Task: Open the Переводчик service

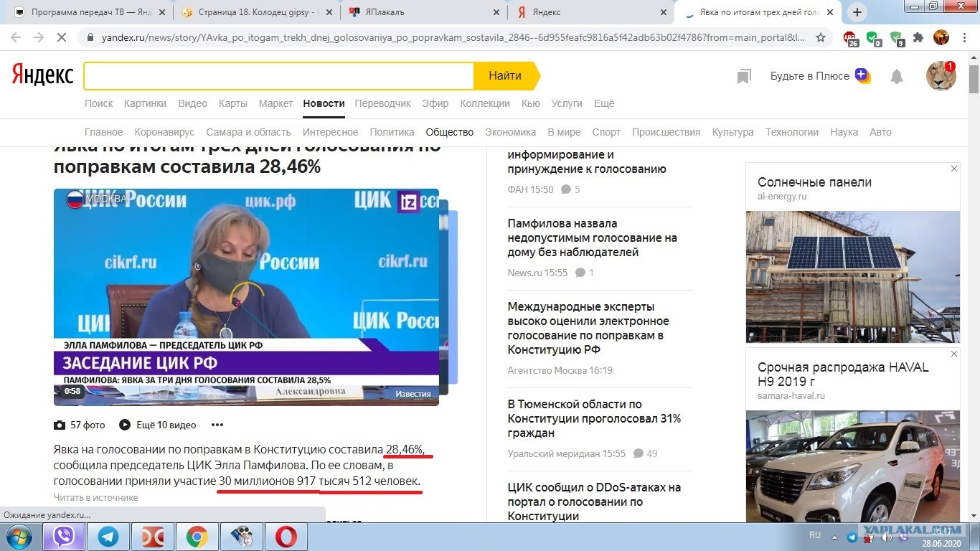Action: coord(382,103)
